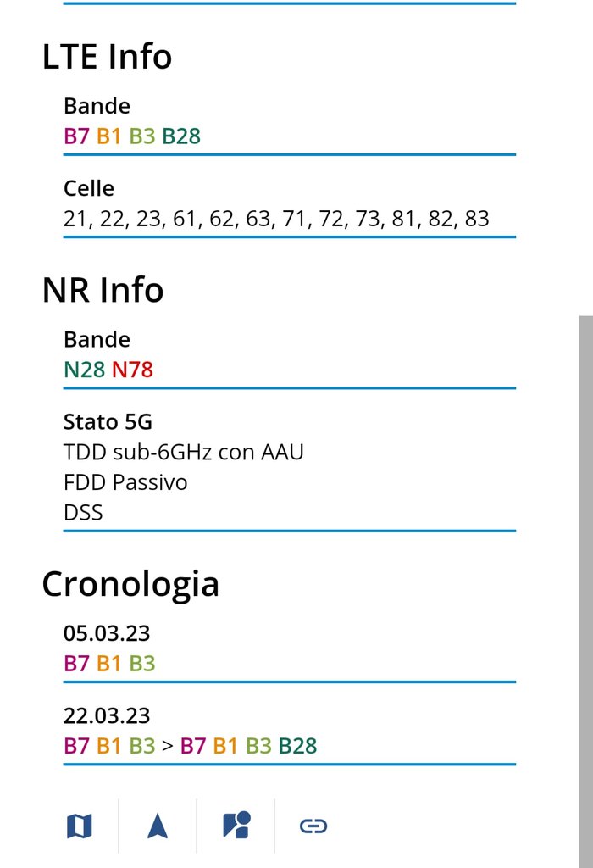Screen dimensions: 593x868
Task: Click the DSS status entry
Action: pyautogui.click(x=81, y=513)
